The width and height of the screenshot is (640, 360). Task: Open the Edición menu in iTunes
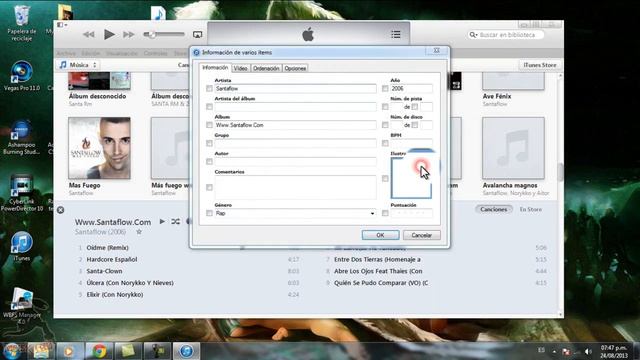click(91, 53)
